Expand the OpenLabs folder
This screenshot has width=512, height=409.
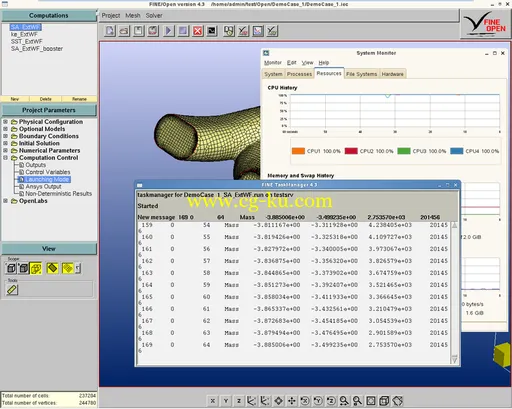coord(5,201)
